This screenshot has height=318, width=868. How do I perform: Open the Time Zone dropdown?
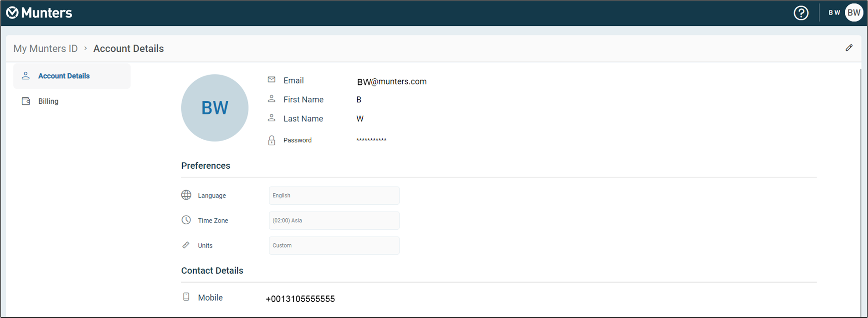pyautogui.click(x=334, y=221)
